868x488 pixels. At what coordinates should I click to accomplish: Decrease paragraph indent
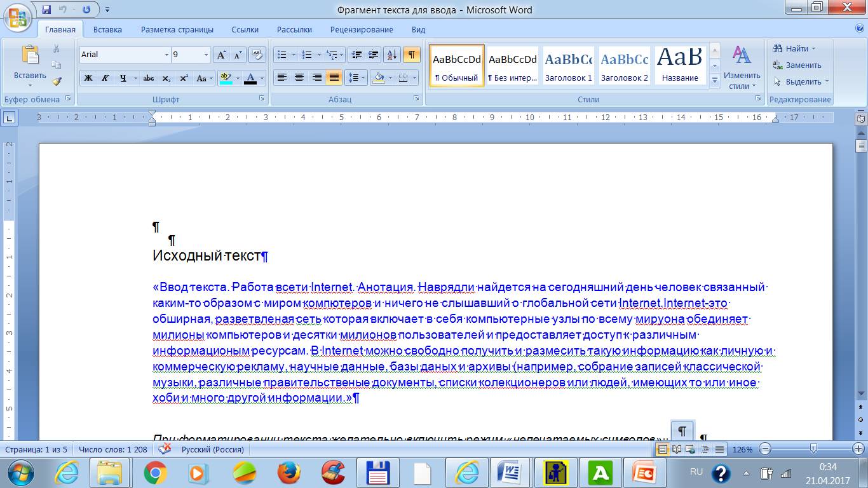pos(356,55)
